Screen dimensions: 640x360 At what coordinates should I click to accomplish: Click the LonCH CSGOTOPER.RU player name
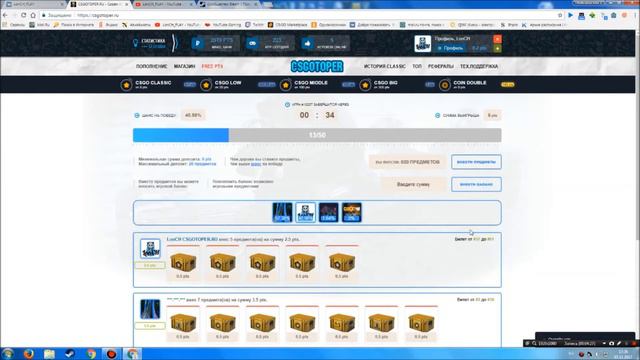pyautogui.click(x=192, y=239)
